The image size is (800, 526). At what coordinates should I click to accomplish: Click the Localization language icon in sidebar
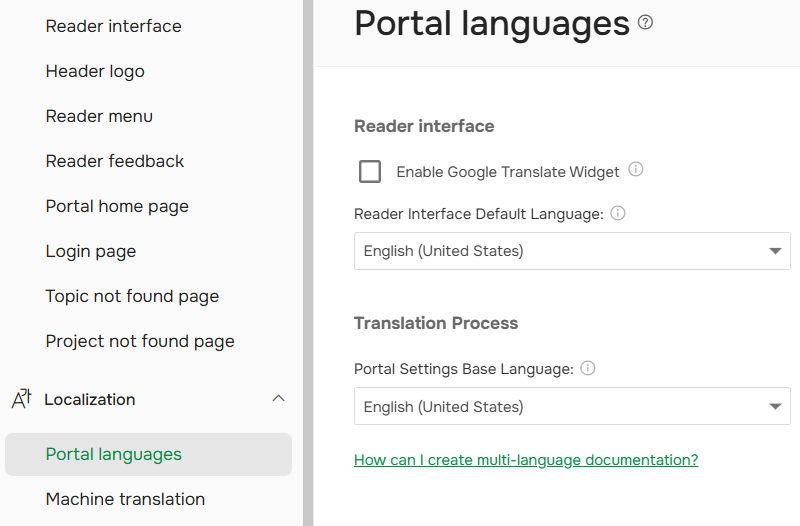coord(21,398)
